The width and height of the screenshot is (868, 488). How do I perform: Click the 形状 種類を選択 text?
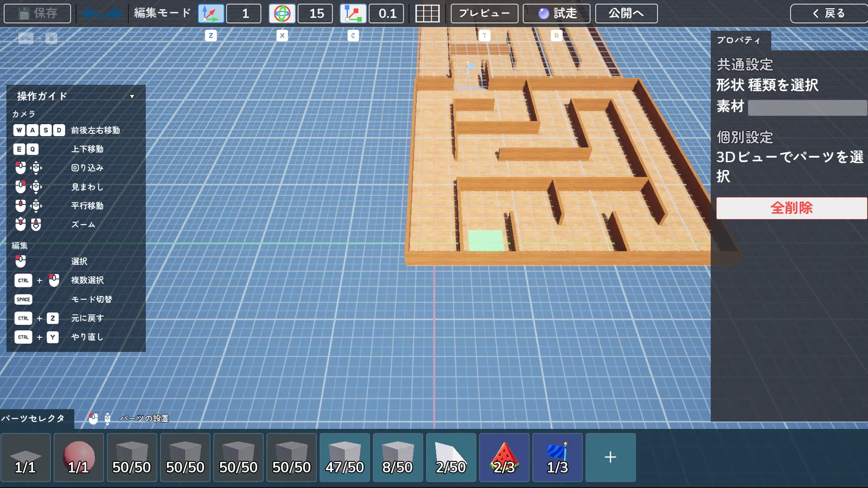point(767,85)
